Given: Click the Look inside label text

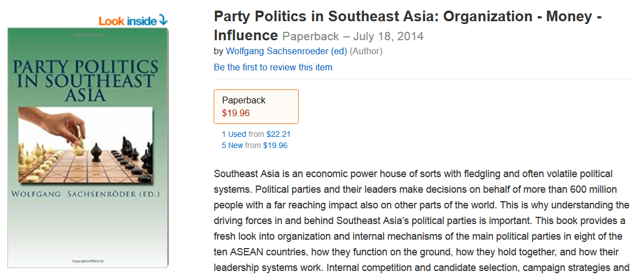Looking at the screenshot, I should (x=128, y=21).
